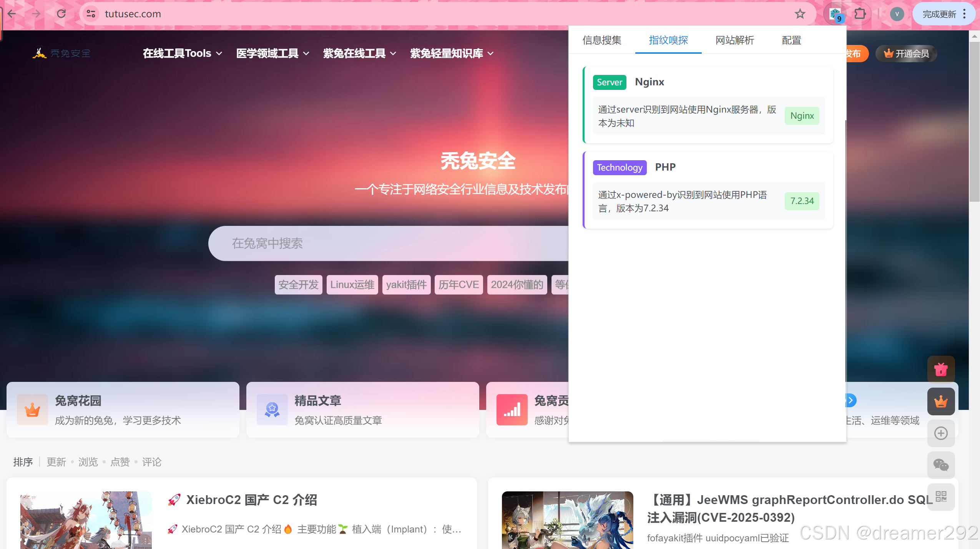Click the reload page icon
The width and height of the screenshot is (980, 549).
click(x=61, y=14)
